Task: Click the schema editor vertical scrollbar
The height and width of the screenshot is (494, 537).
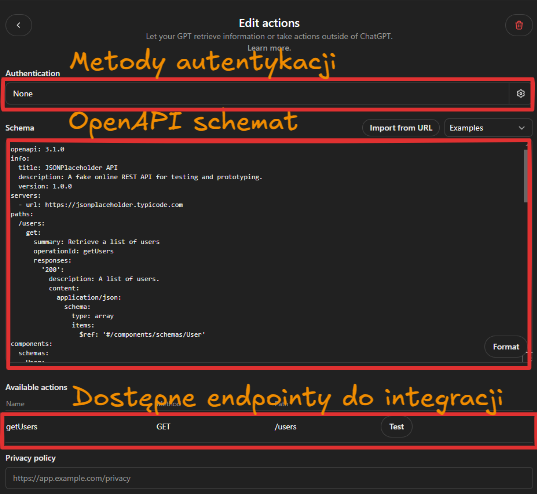Action: pos(526,176)
